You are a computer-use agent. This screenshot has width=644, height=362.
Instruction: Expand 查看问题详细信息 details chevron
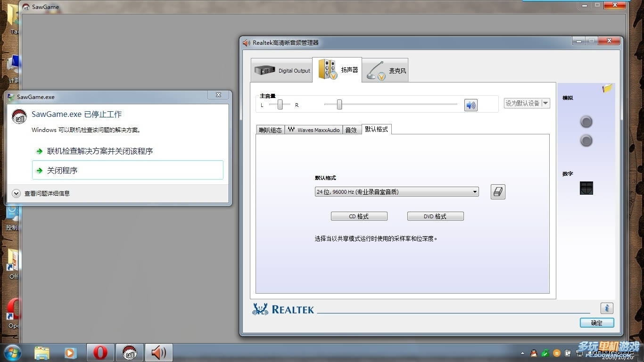[17, 193]
